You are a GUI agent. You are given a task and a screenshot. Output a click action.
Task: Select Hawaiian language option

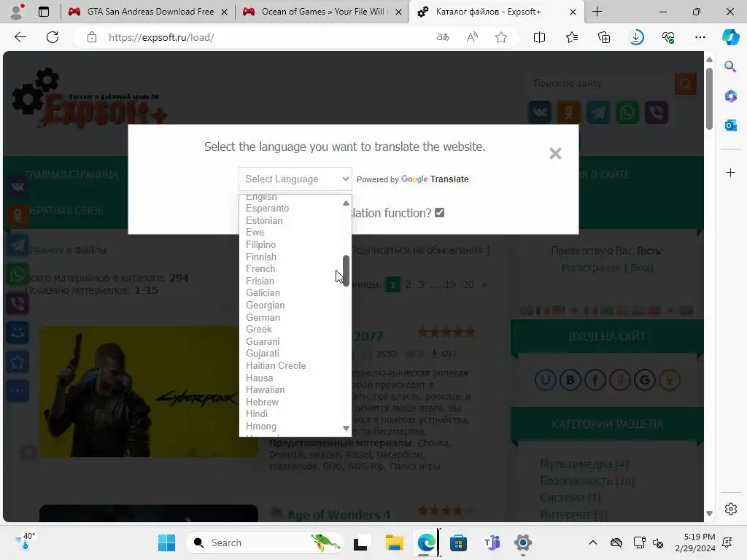point(265,389)
